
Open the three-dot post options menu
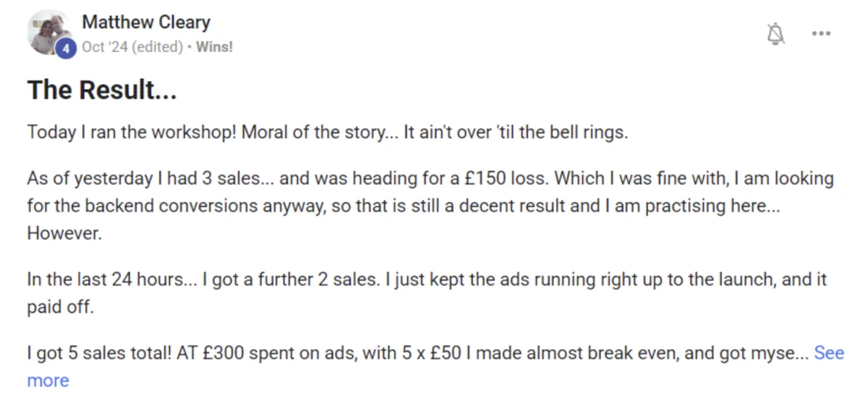point(821,33)
